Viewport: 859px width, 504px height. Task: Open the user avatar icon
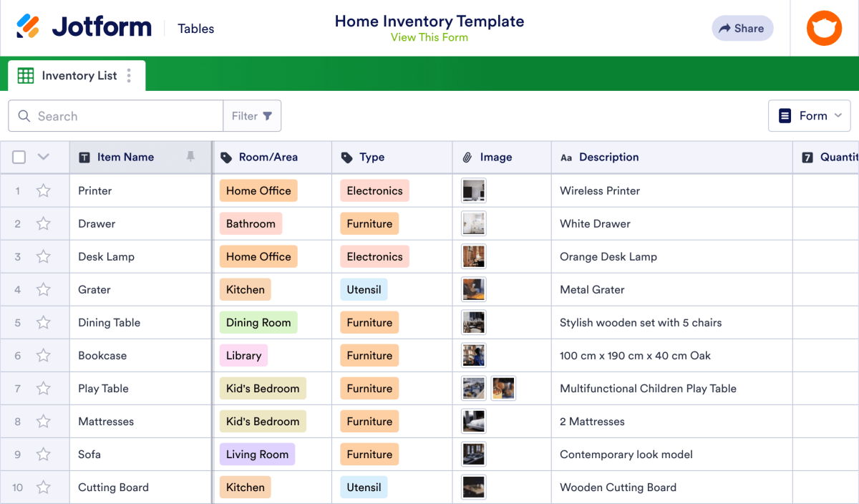point(824,28)
